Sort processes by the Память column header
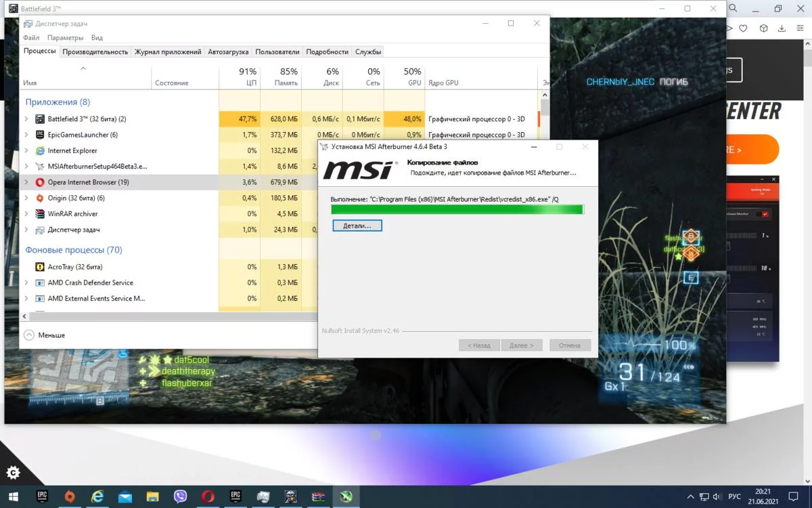The width and height of the screenshot is (812, 508). 281,77
